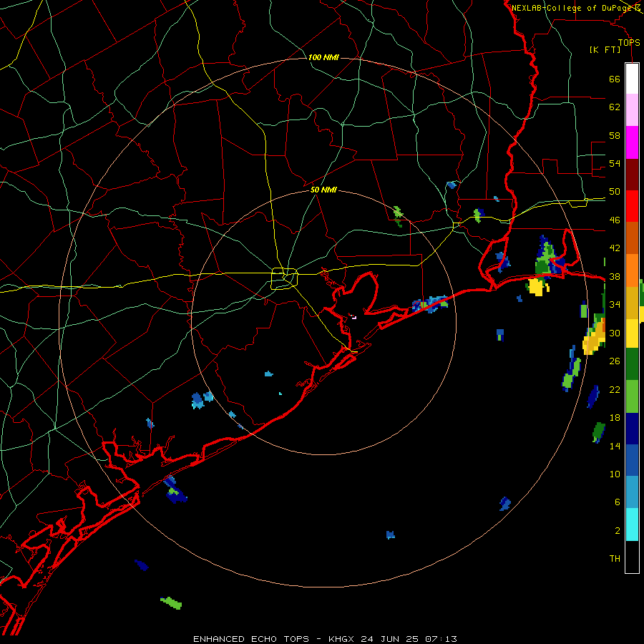Click the K FT units label
The width and height of the screenshot is (644, 644).
(x=605, y=49)
